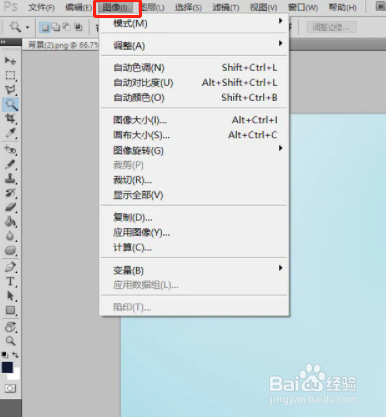
Task: Open the Filter menu 滤镜(T)
Action: 226,7
